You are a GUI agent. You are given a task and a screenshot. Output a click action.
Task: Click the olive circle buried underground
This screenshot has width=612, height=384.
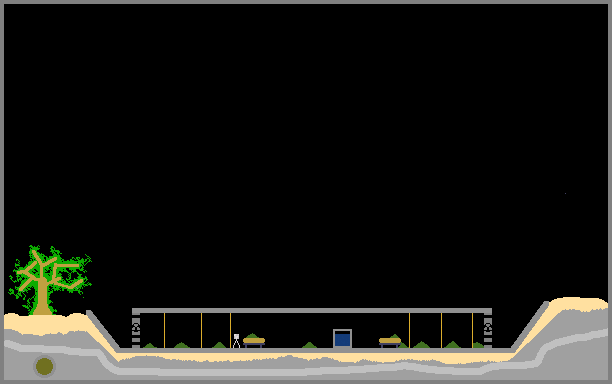coord(44,366)
